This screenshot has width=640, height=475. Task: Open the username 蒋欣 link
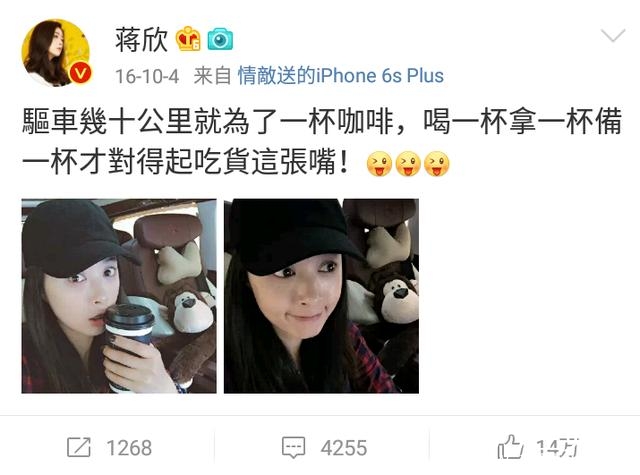tap(141, 40)
